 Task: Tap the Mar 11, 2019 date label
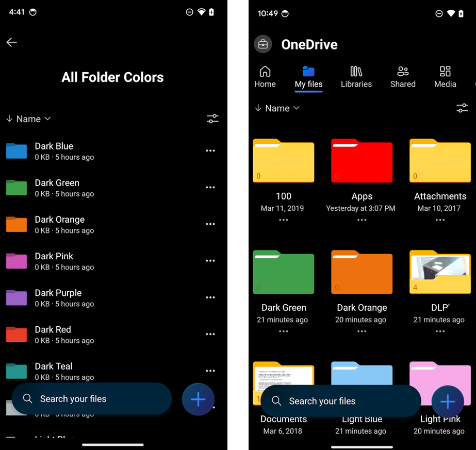[282, 208]
